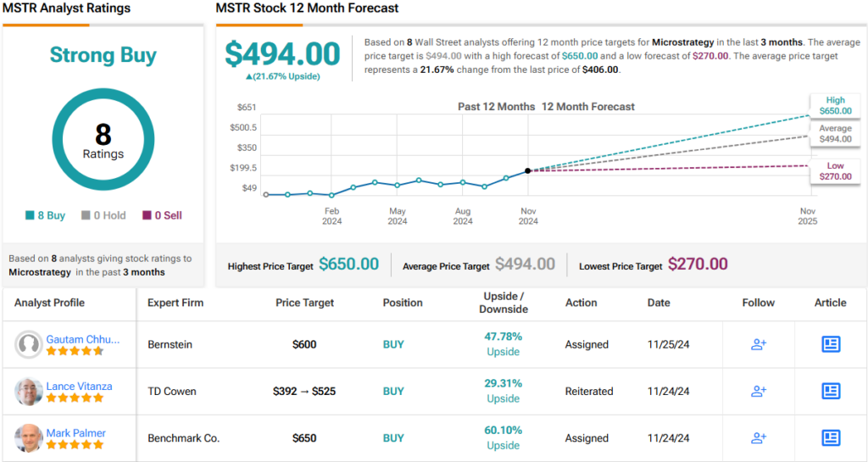The width and height of the screenshot is (868, 462).
Task: Click Gautam Chhugani star rating
Action: (75, 351)
